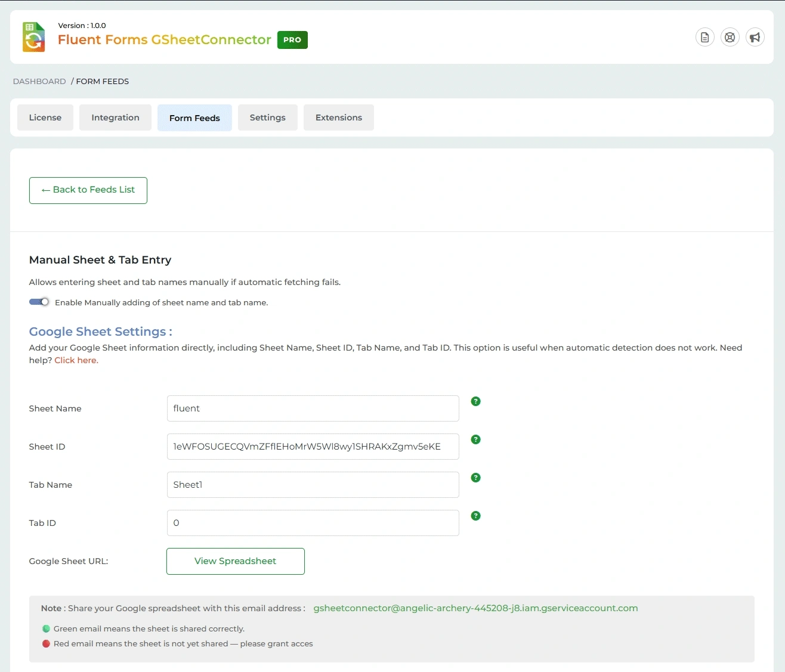
Task: Go to the Settings tab
Action: click(x=267, y=117)
